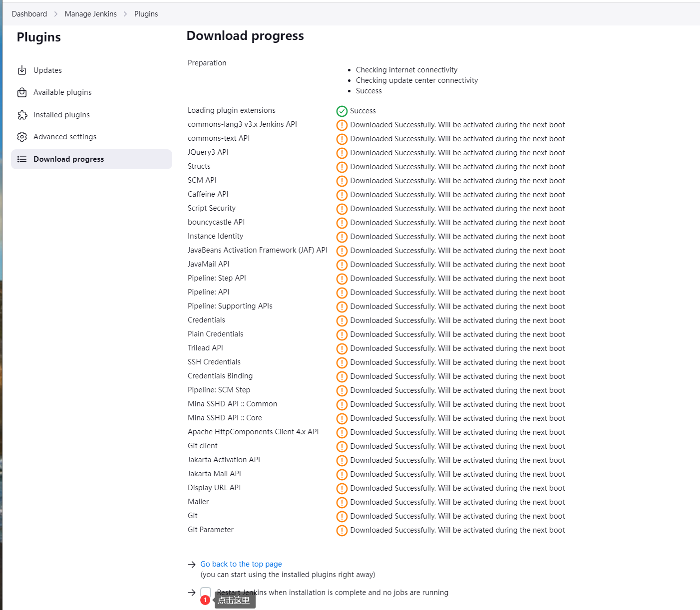700x610 pixels.
Task: Click Checking update center connectivity bullet text
Action: [417, 80]
